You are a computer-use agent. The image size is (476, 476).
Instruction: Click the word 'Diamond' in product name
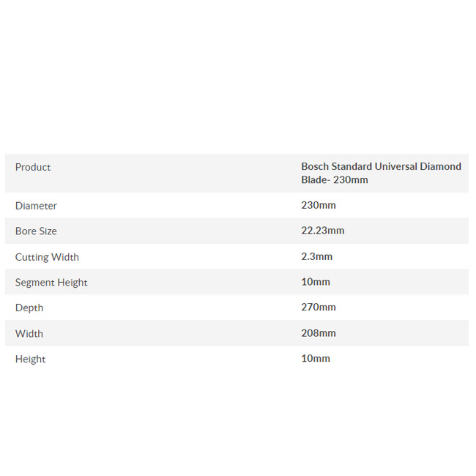click(x=442, y=166)
